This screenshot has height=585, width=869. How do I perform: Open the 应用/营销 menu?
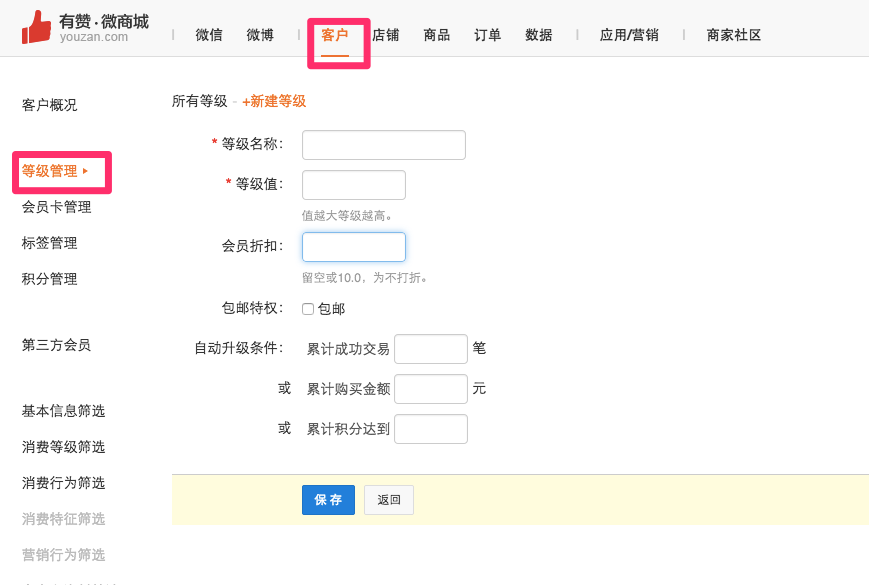click(x=628, y=34)
